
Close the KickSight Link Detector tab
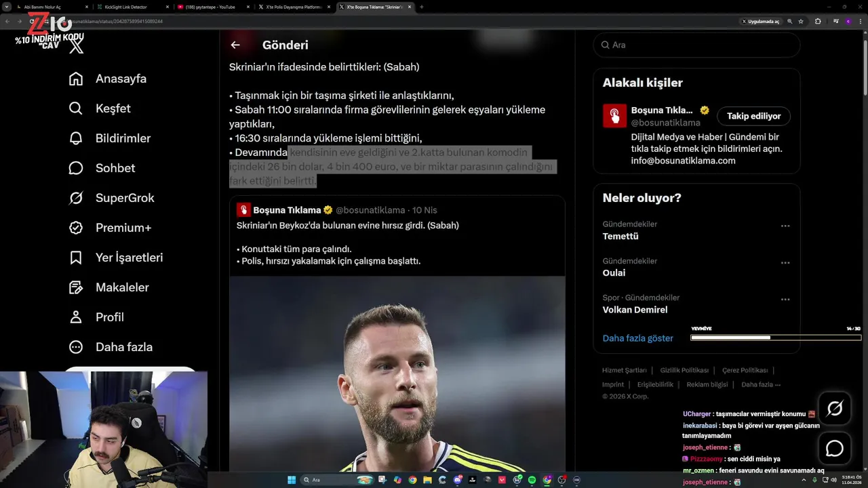click(x=167, y=7)
